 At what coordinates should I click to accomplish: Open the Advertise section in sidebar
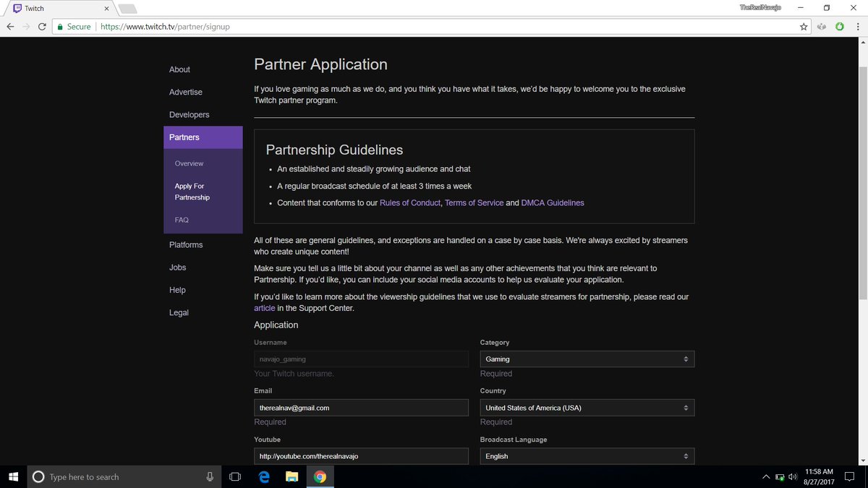186,92
